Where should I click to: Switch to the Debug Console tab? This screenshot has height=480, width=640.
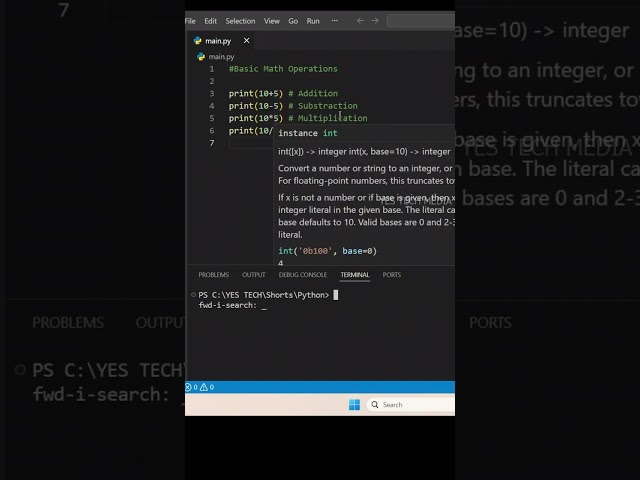pos(303,275)
